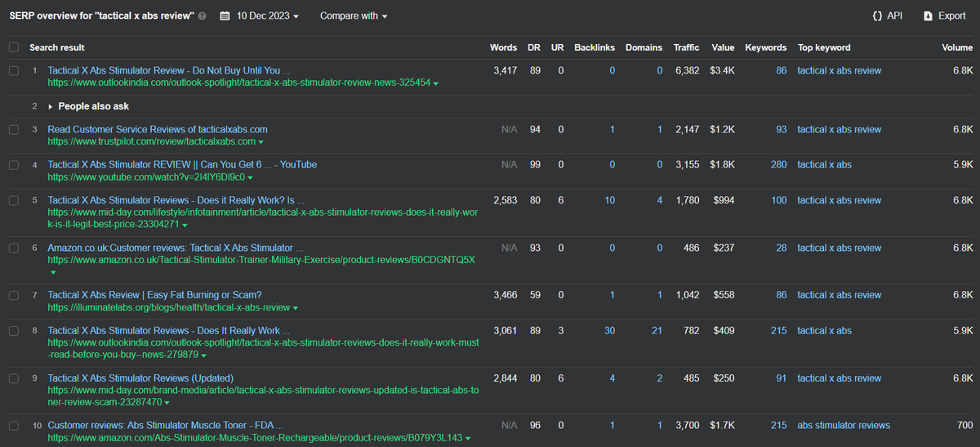Check the box for result 7 illuminatelabs
Viewport: 980px width, 447px height.
(x=13, y=295)
